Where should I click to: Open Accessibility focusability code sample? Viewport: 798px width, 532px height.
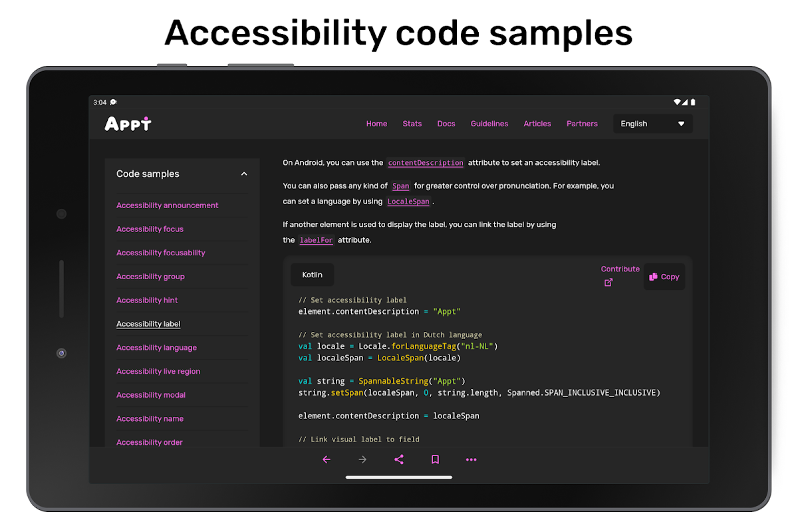click(x=161, y=253)
